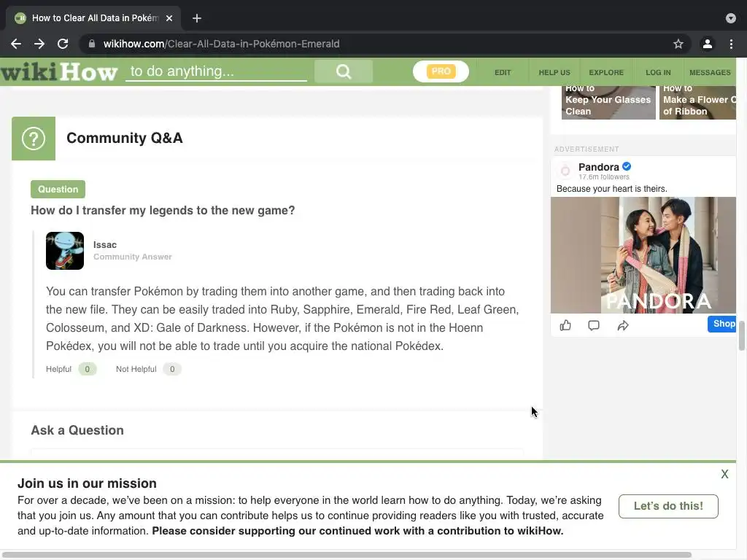Viewport: 747px width, 560px height.
Task: Open the EDIT menu
Action: 503,72
